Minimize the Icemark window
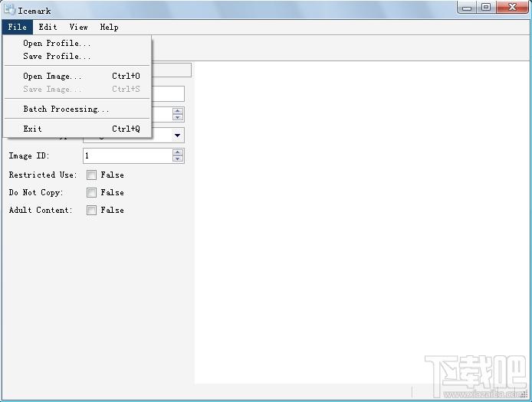The image size is (532, 402). (x=467, y=8)
